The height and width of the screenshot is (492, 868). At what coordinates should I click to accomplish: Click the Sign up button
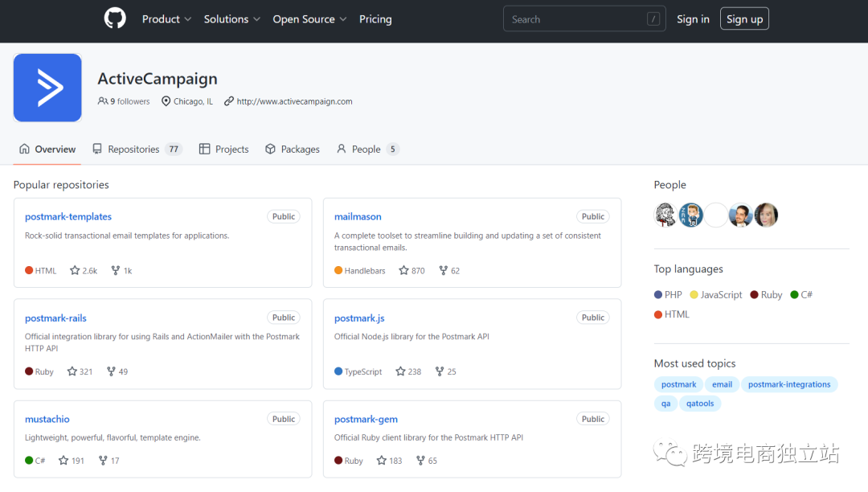[744, 18]
